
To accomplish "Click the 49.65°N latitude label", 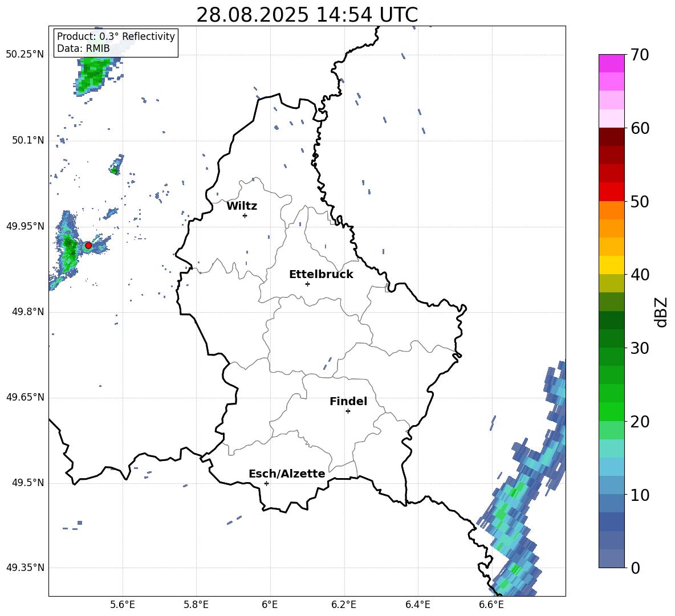I will click(25, 397).
